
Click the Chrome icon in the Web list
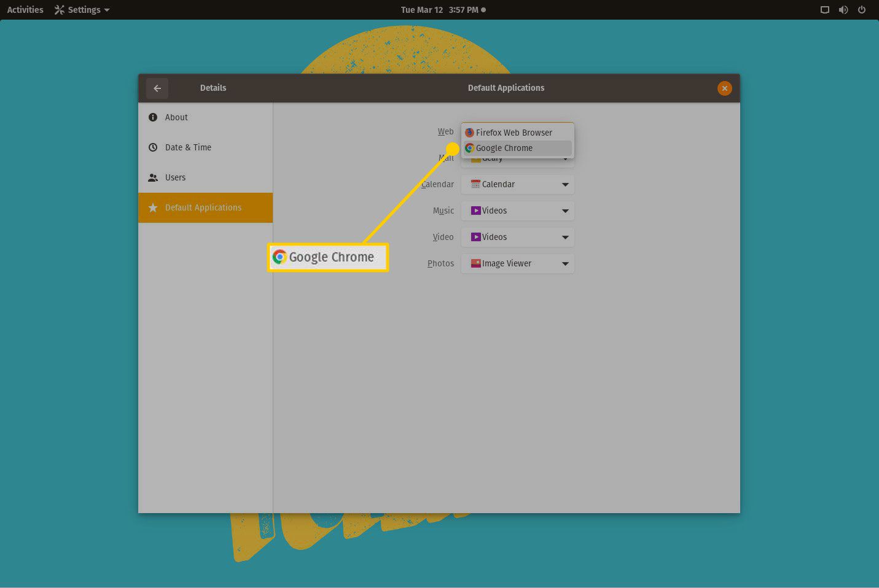coord(469,148)
